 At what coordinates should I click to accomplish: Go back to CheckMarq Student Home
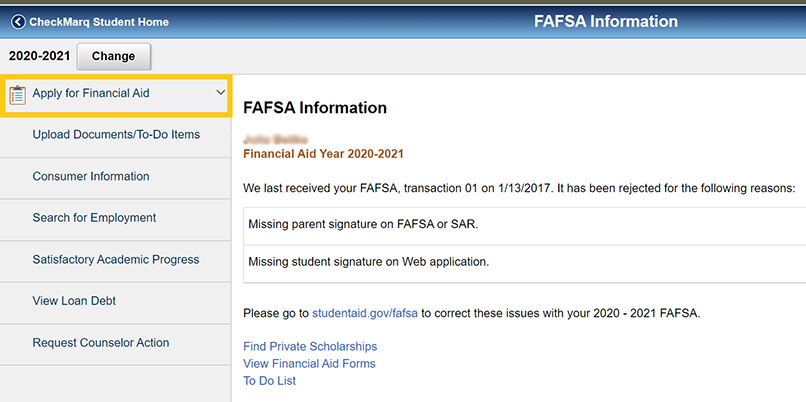click(99, 22)
